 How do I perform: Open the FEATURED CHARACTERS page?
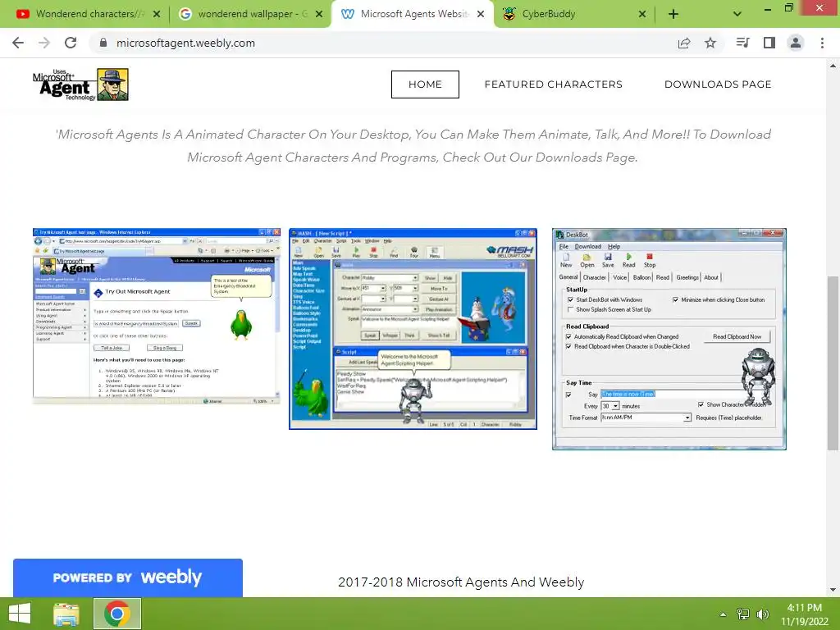click(x=554, y=84)
